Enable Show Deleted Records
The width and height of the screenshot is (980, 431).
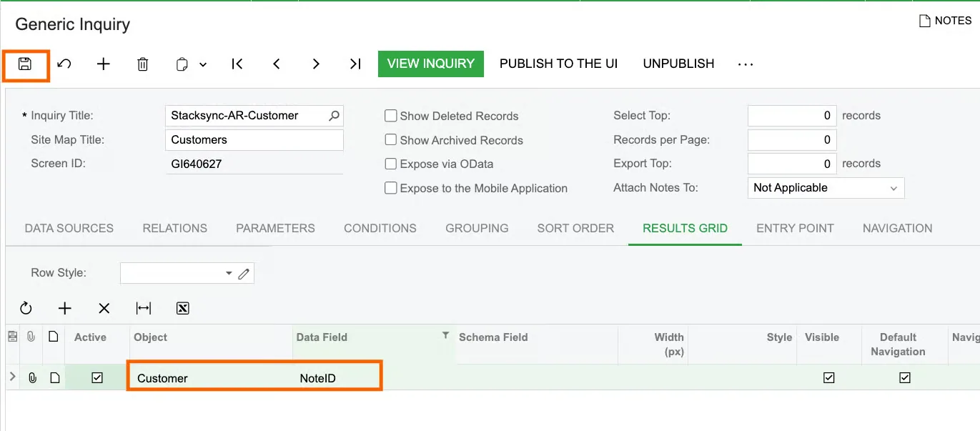[x=390, y=115]
